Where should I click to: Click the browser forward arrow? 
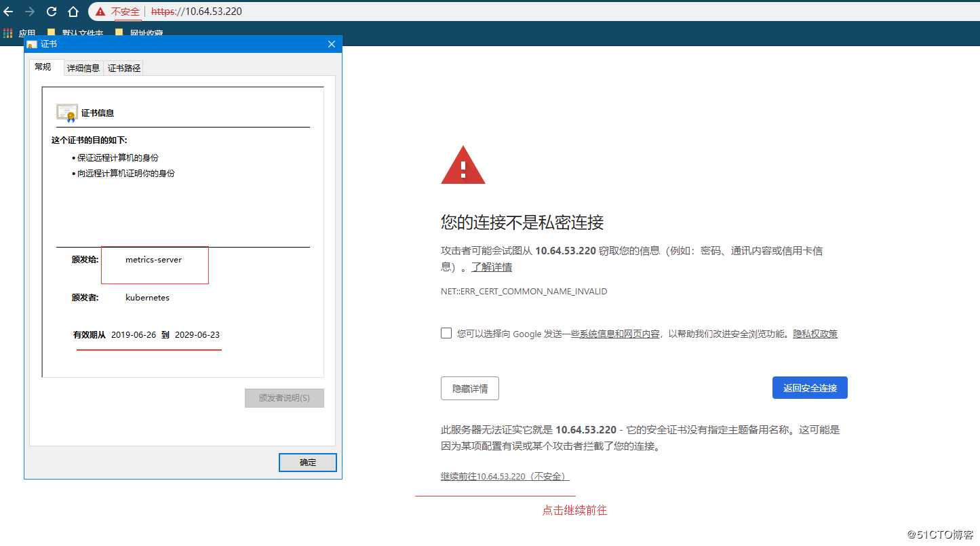(29, 12)
